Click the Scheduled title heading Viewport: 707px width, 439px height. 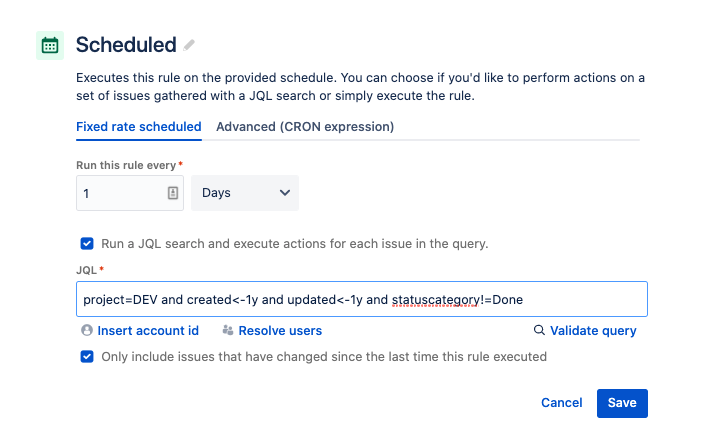[125, 45]
